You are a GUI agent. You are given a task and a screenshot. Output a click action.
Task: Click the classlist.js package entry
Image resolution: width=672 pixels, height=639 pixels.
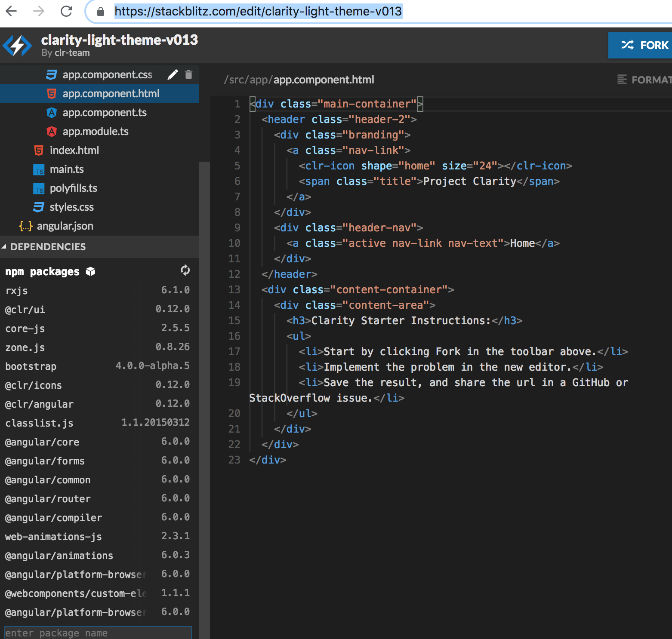(x=97, y=423)
